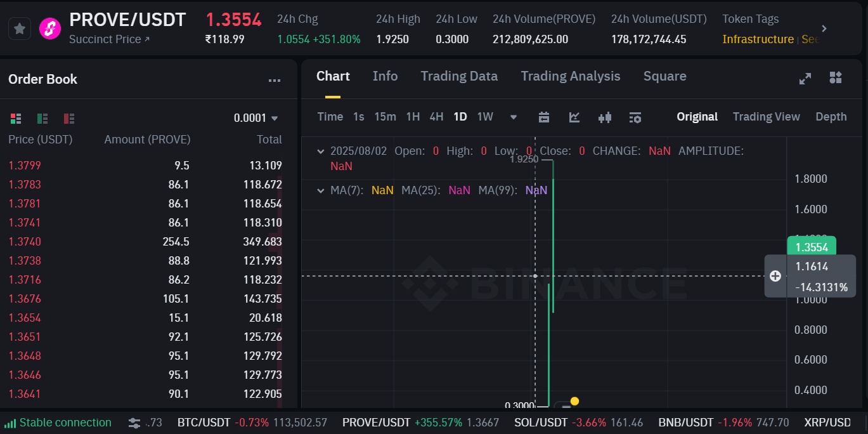
Task: Add PROVE/USDT to favorites with star
Action: point(20,29)
